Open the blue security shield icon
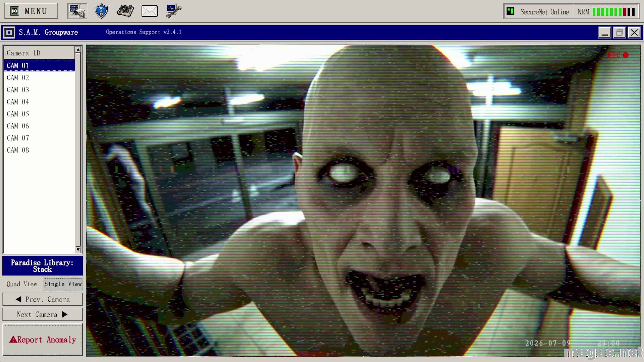 [101, 11]
